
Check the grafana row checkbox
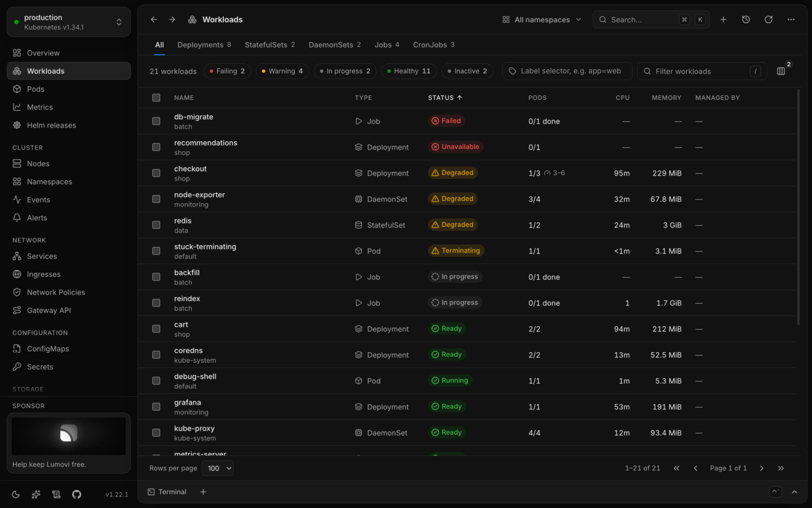coord(156,407)
